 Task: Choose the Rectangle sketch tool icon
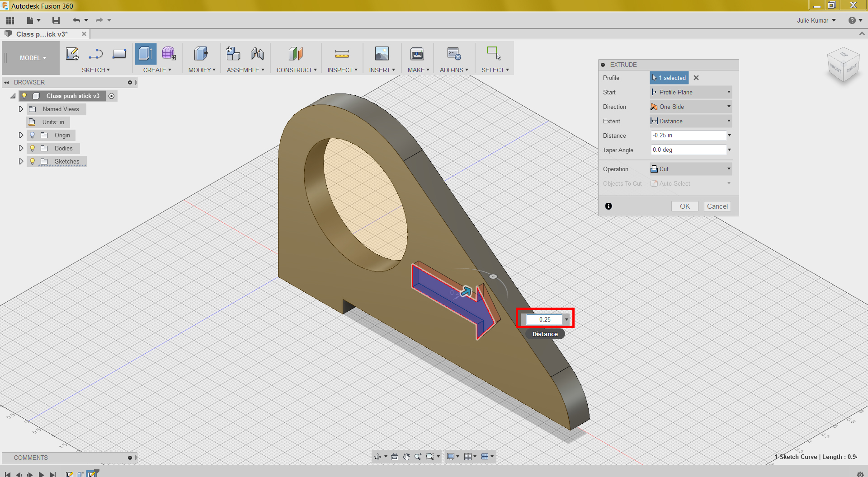coord(119,54)
